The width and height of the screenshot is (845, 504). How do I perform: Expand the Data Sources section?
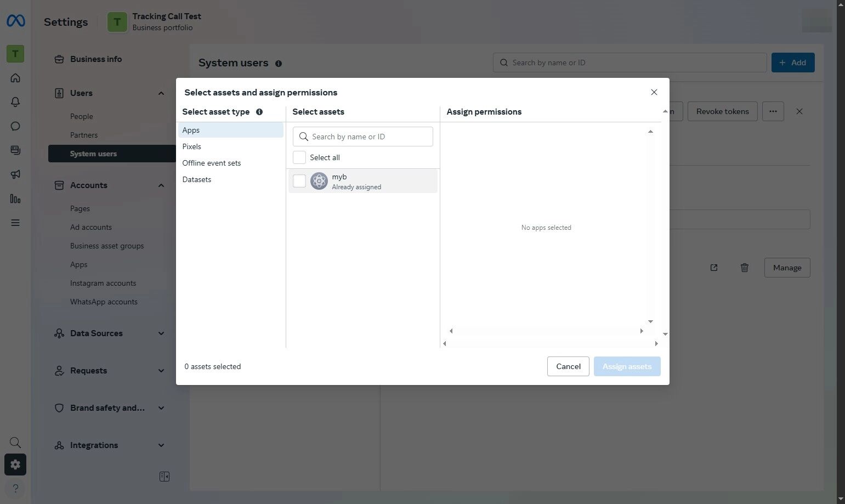tap(161, 333)
